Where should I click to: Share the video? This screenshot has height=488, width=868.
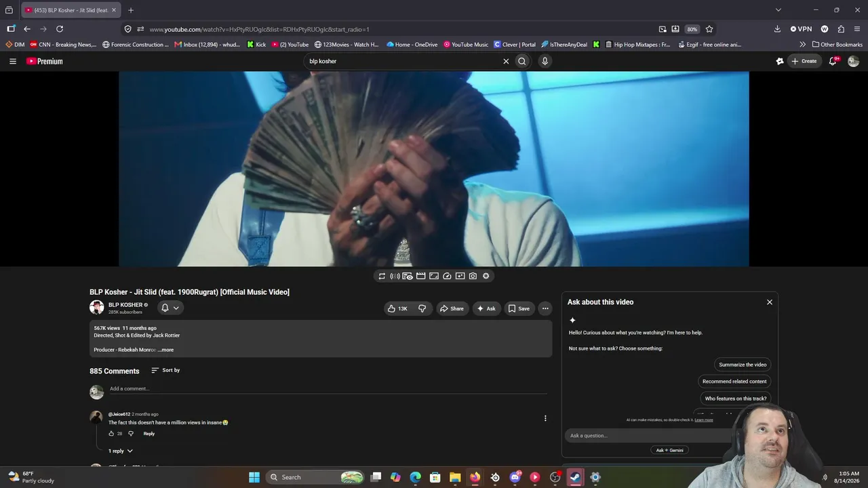(x=452, y=308)
